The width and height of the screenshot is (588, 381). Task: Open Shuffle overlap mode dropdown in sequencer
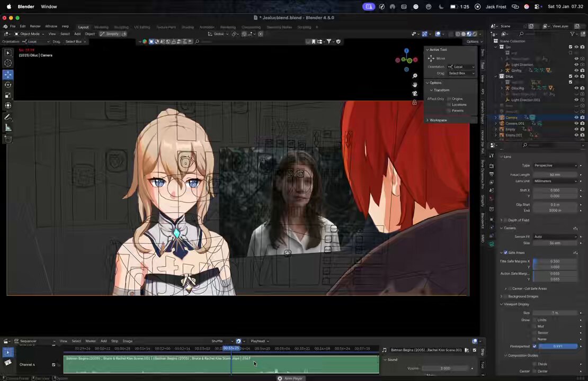tap(222, 341)
